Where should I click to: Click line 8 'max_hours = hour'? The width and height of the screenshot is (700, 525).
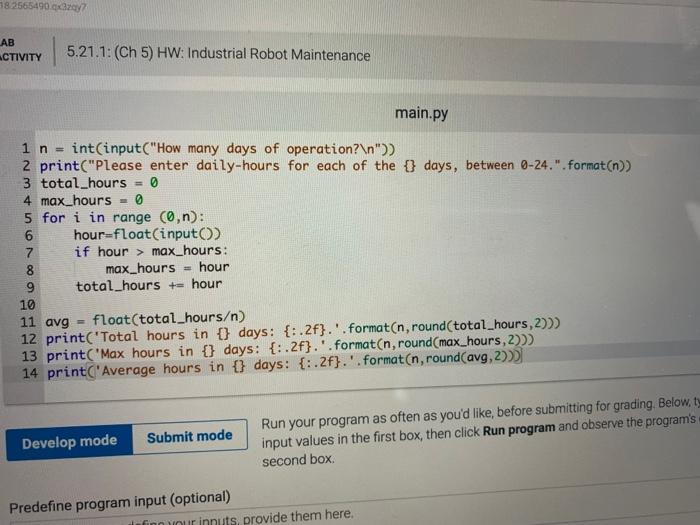(x=167, y=268)
